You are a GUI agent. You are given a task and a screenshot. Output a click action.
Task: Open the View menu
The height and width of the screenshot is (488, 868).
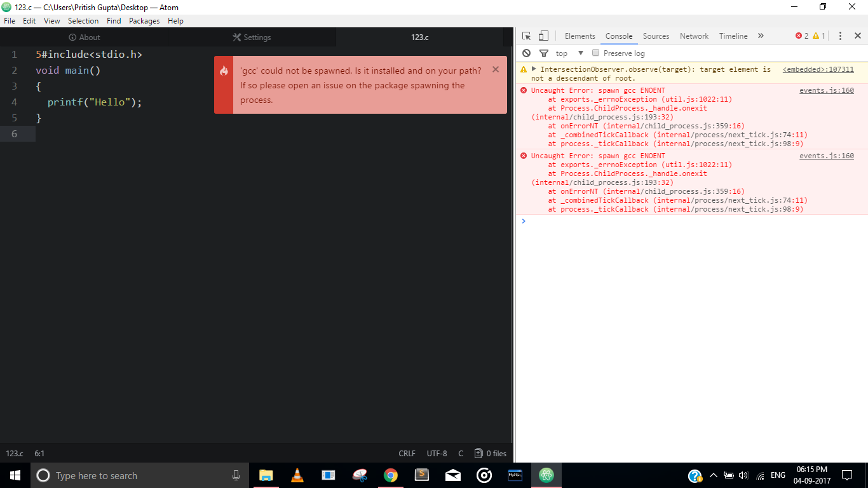(x=52, y=21)
